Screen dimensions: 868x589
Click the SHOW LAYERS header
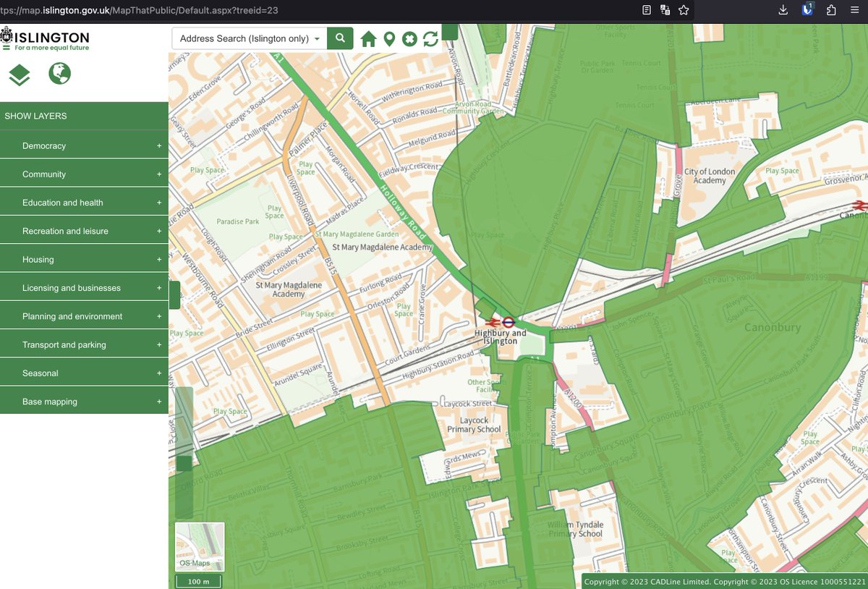pyautogui.click(x=84, y=116)
